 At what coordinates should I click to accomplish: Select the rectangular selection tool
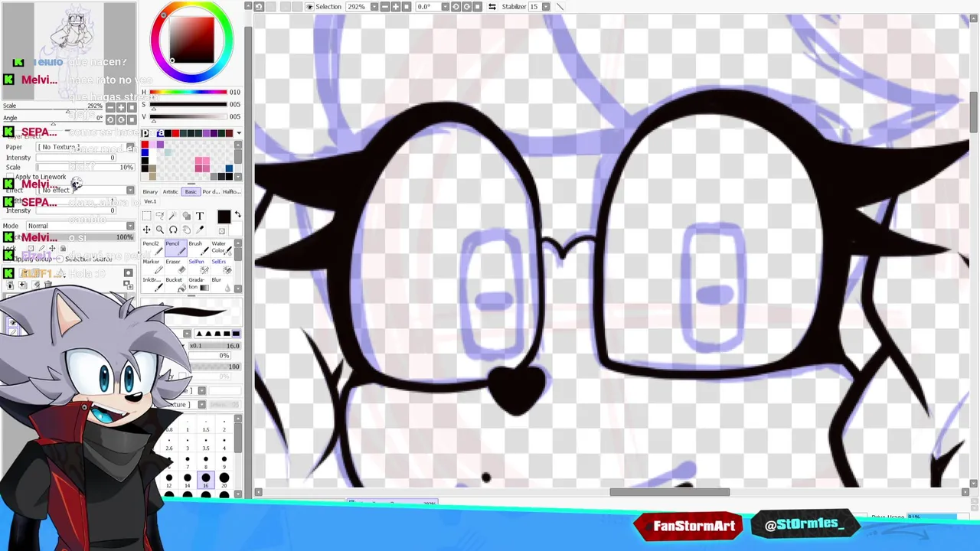tap(146, 216)
